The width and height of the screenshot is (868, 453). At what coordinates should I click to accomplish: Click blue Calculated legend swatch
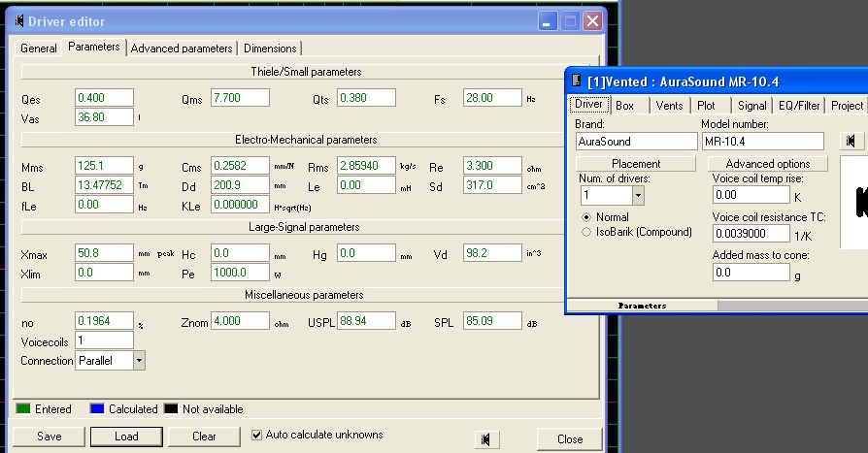click(x=97, y=408)
